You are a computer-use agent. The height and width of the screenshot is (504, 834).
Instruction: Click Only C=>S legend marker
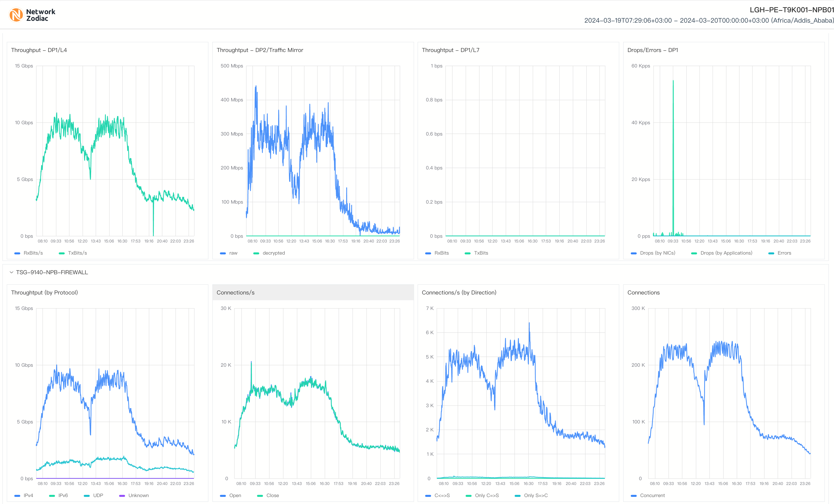coord(469,495)
